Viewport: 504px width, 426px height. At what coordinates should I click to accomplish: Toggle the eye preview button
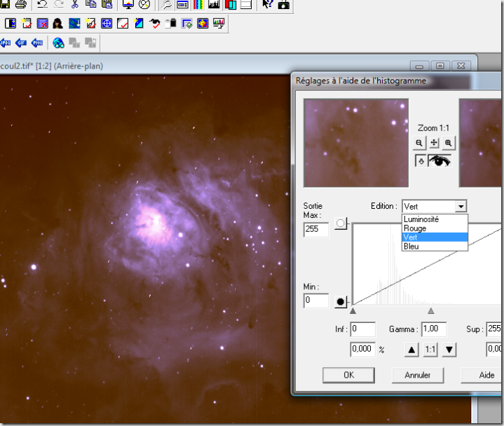click(440, 160)
